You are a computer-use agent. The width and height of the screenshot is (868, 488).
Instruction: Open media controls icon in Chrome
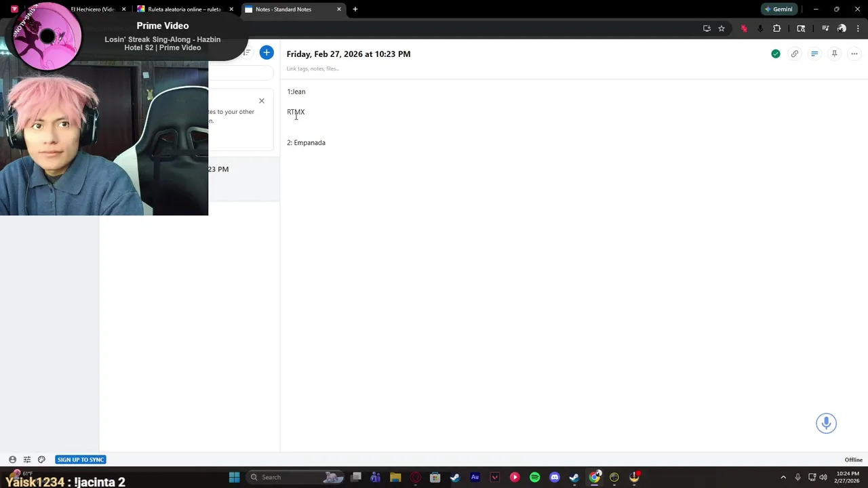(825, 28)
